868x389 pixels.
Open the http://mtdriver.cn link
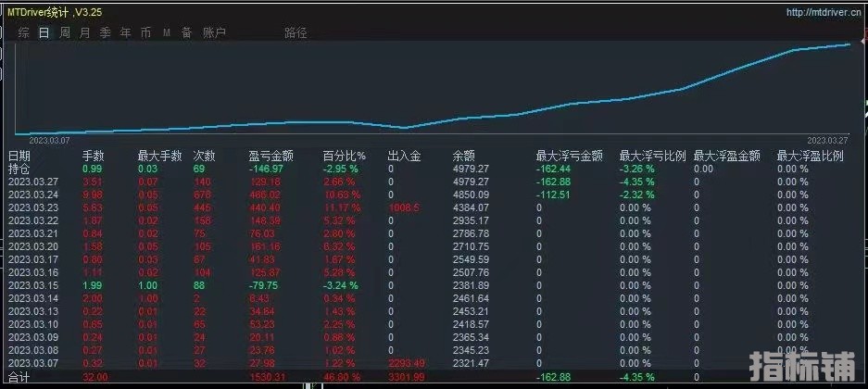pos(824,13)
